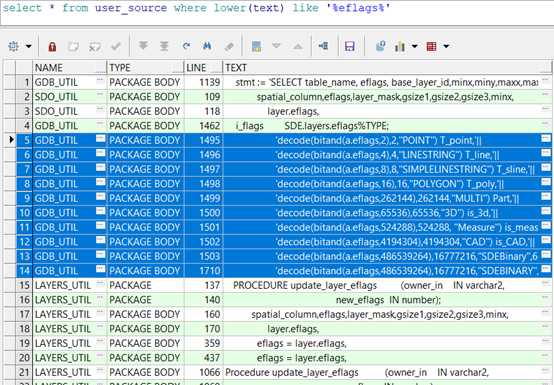Toggle the single record view icon
Screen dimensions: 554x385
(256, 46)
